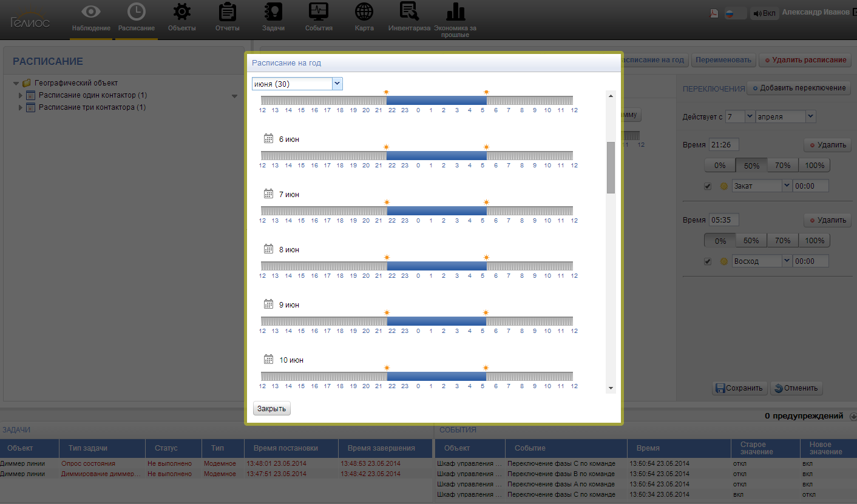Screen dimensions: 857x504
Task: Click the sun icon next to Закат
Action: pyautogui.click(x=723, y=186)
